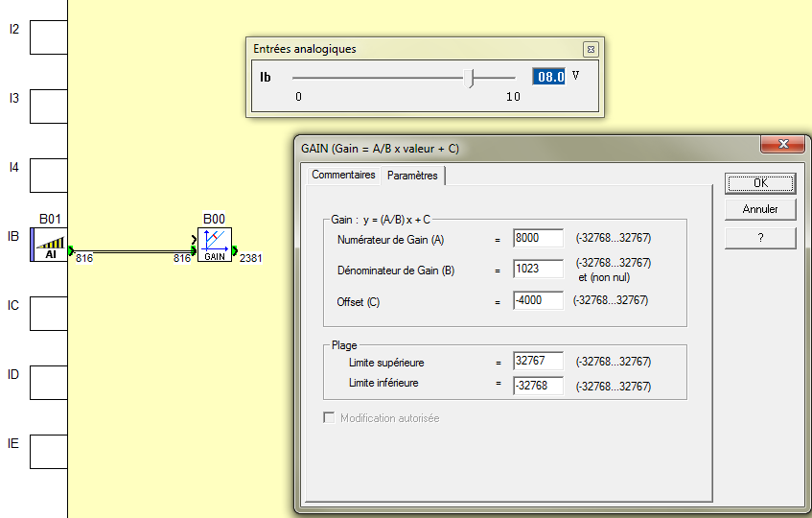Click the Dénominateur de Gain (B) field
This screenshot has width=812, height=518.
tap(538, 270)
